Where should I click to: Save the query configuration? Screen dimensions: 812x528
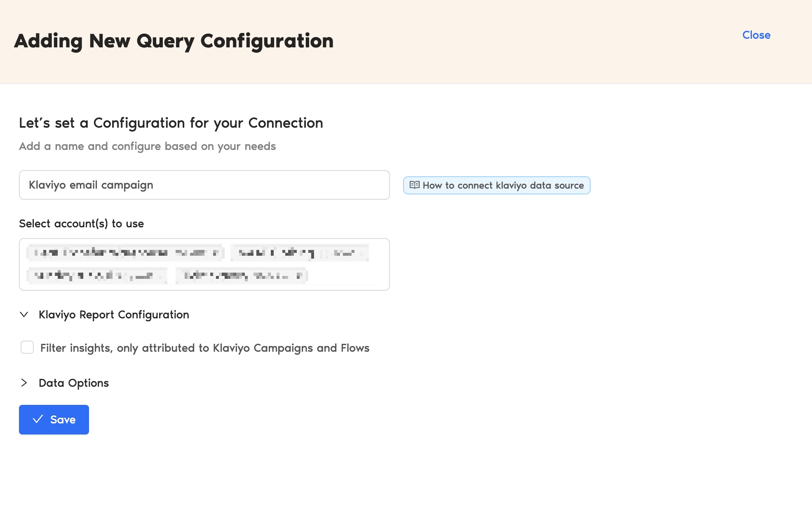(x=54, y=420)
